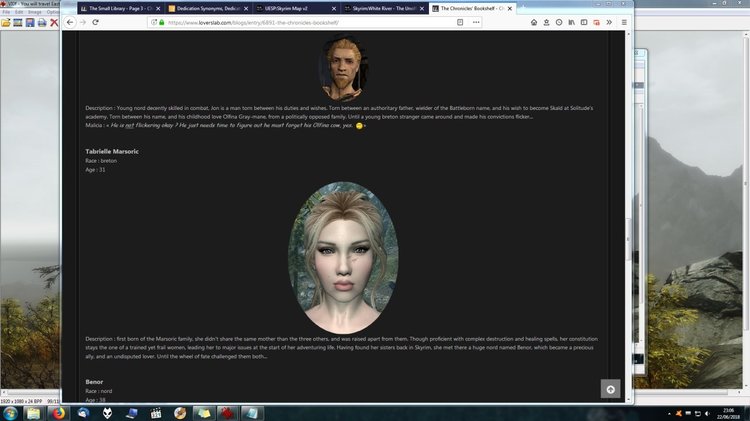Expand the Firefox toolbar overflow chevrons
The image size is (750, 421).
coord(609,22)
